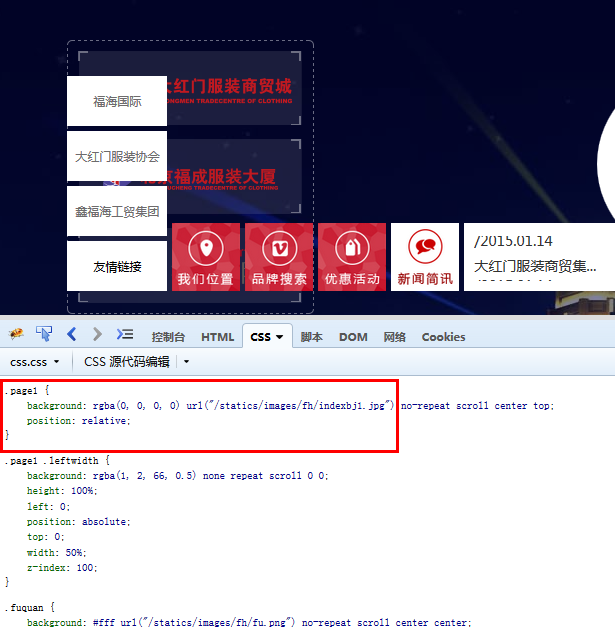Image resolution: width=615 pixels, height=631 pixels.
Task: Switch to the 控制台 tab
Action: (x=168, y=337)
